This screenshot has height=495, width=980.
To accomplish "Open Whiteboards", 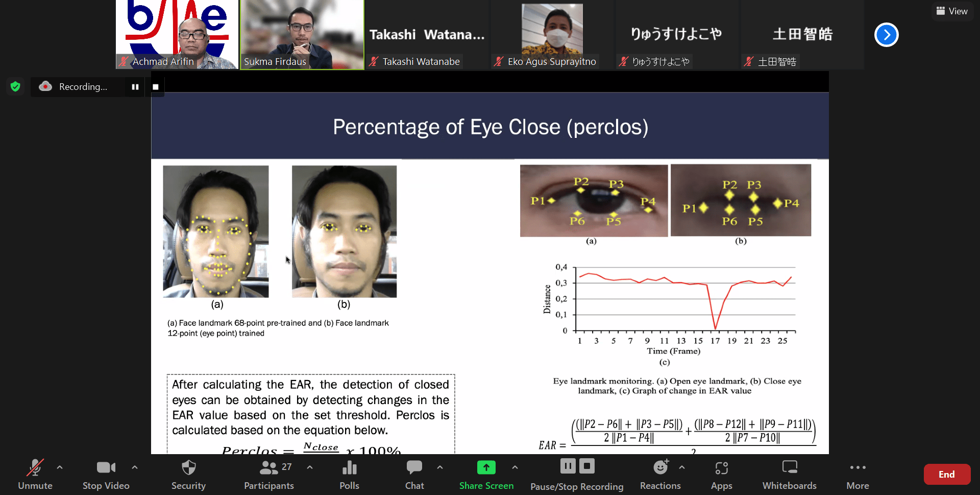I will [789, 475].
